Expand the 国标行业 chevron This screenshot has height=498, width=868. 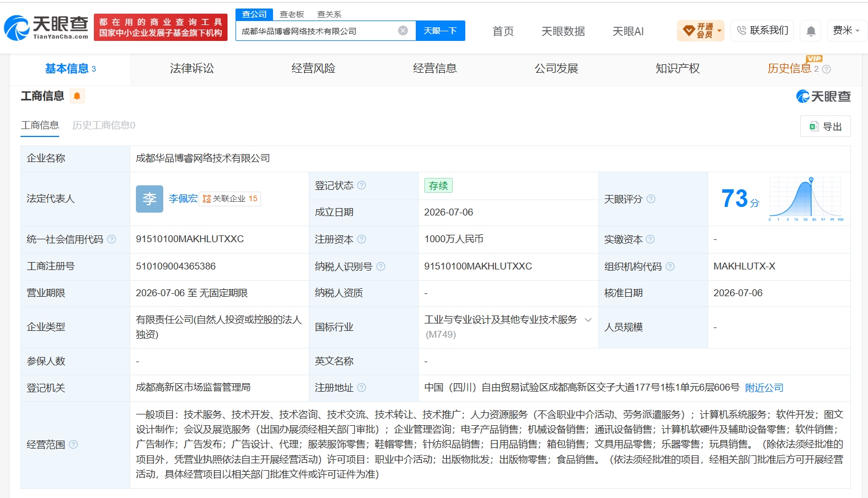588,319
